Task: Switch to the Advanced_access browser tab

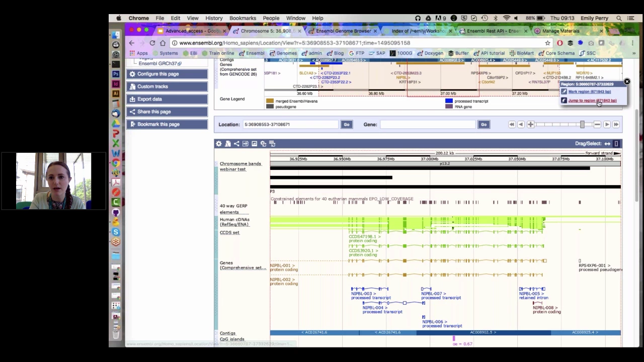Action: (x=192, y=31)
